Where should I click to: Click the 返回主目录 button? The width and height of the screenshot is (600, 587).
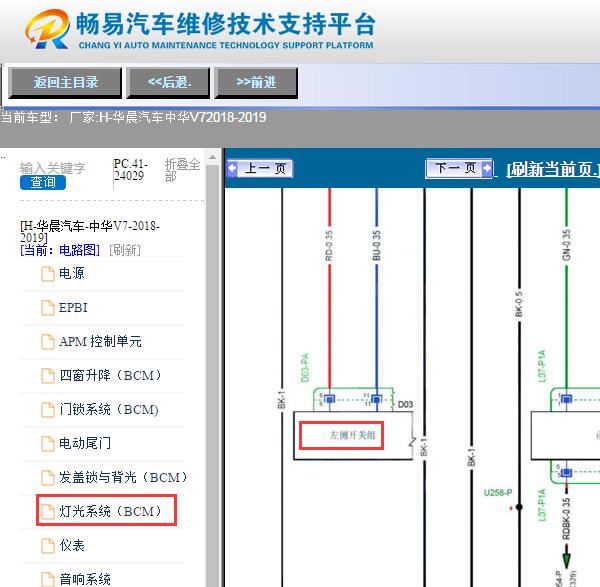(x=65, y=83)
